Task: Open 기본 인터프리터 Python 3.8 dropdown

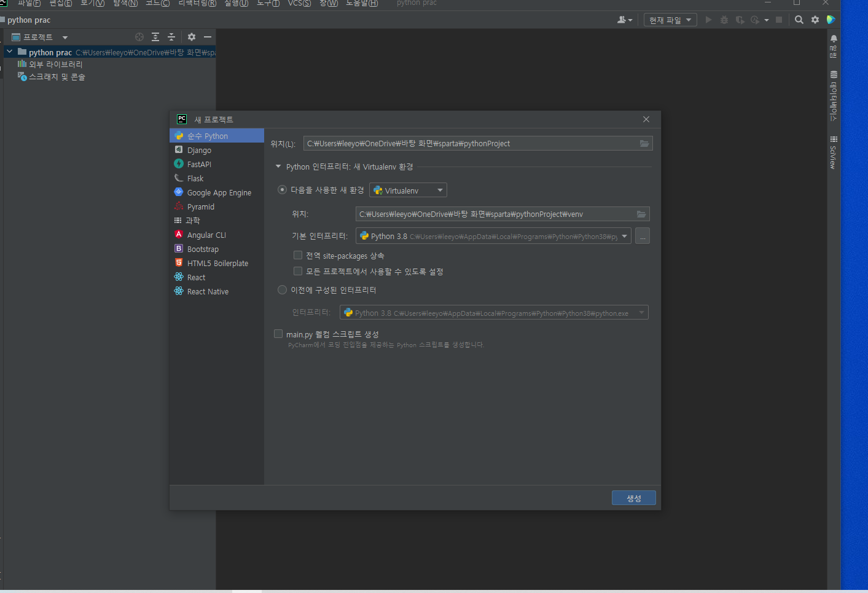Action: pos(493,236)
